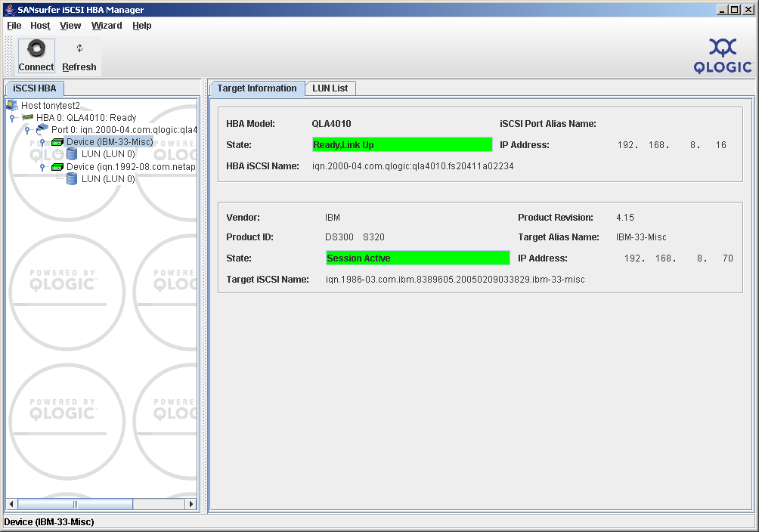This screenshot has height=532, width=759.
Task: Collapse the Device (IBM-33-Misc) node
Action: [42, 142]
